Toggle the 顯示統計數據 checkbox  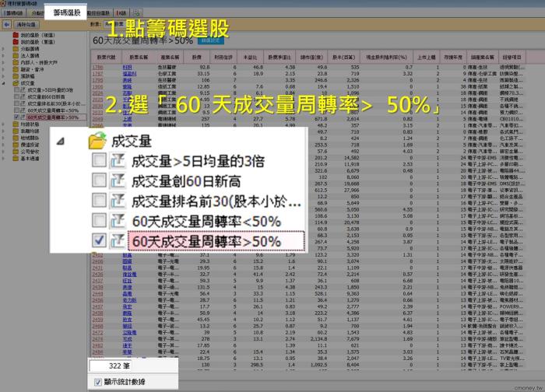(x=97, y=382)
